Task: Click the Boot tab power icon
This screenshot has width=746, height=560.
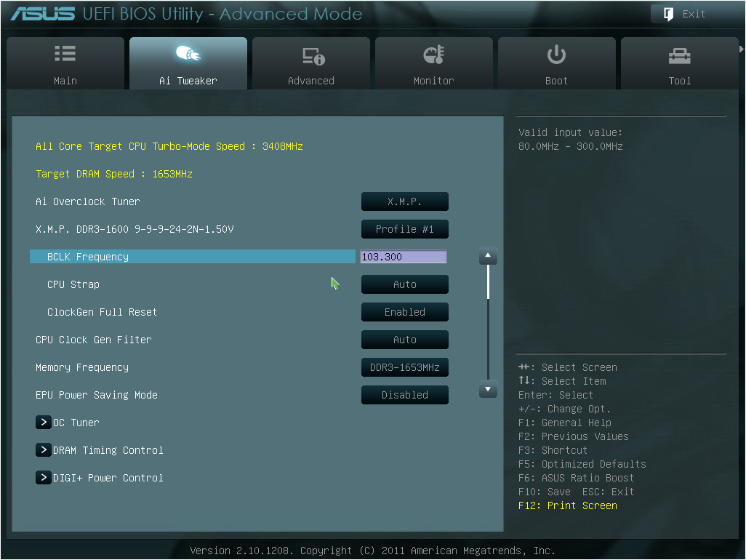Action: coord(556,55)
